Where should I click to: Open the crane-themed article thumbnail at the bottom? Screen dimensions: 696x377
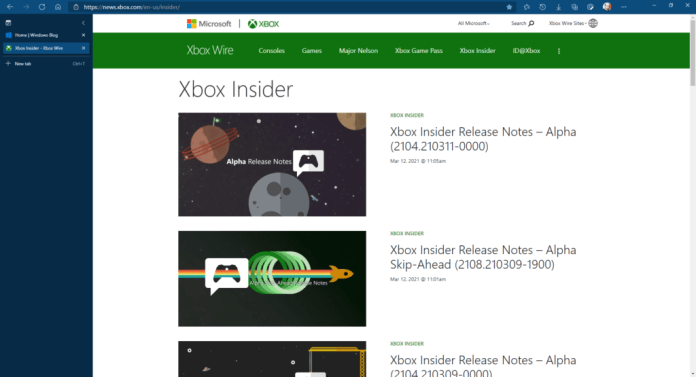pos(272,359)
